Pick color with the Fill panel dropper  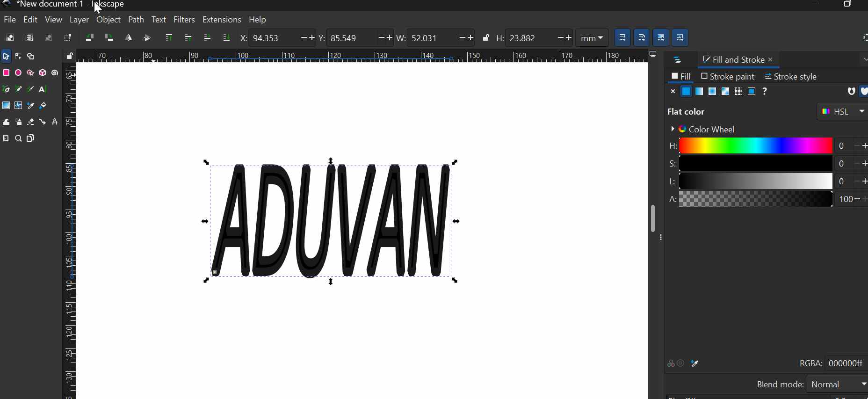pyautogui.click(x=695, y=363)
